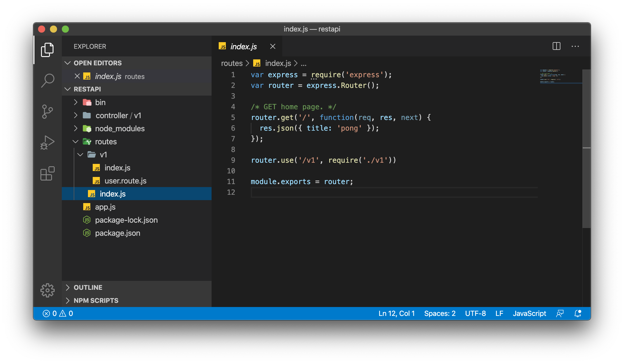
Task: Click the feedback icon in status bar
Action: coord(560,314)
